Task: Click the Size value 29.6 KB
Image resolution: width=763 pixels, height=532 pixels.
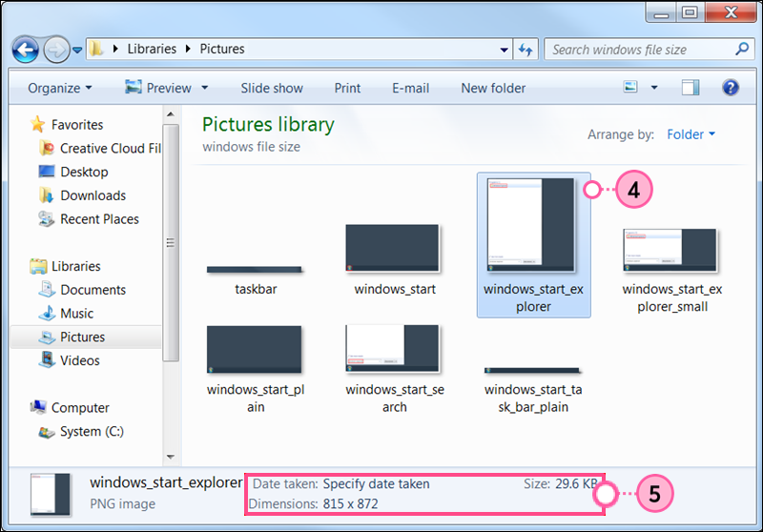Action: point(577,484)
